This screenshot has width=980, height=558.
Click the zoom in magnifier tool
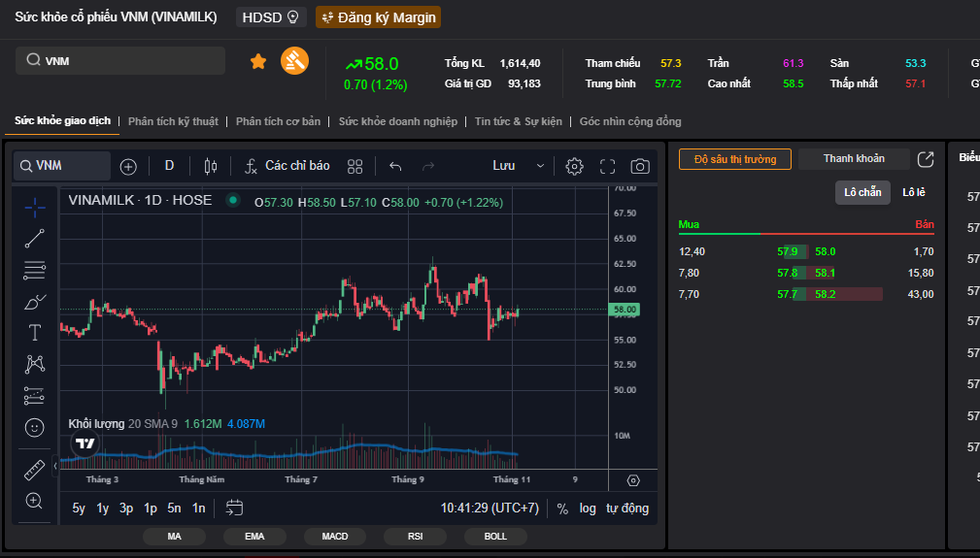tap(34, 501)
